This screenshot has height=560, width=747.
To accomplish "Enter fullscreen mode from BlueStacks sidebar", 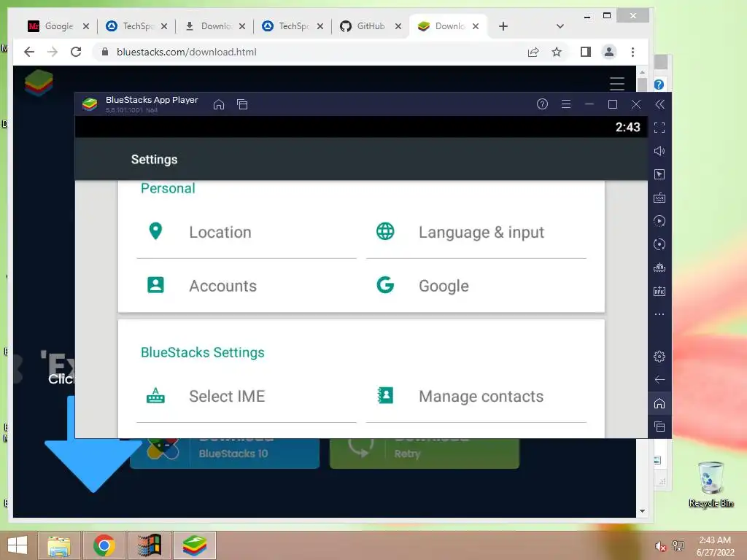I will pos(659,128).
